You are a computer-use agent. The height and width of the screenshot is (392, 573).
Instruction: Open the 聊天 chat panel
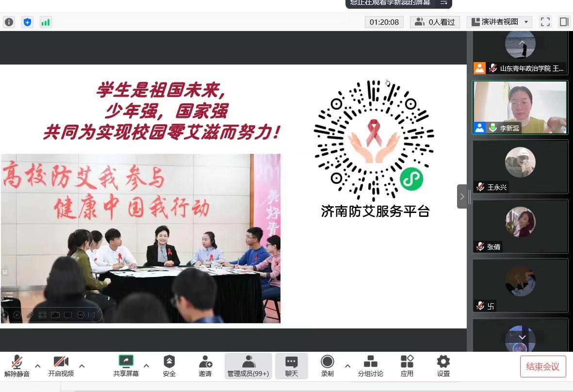click(x=292, y=366)
